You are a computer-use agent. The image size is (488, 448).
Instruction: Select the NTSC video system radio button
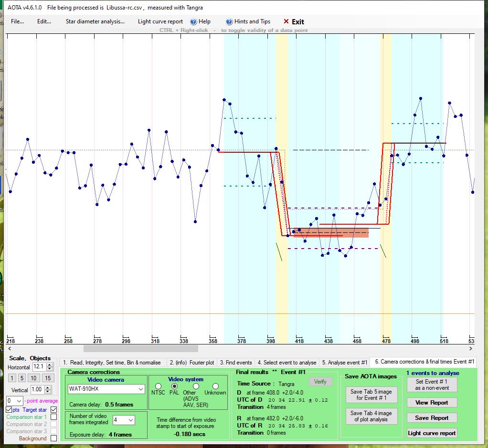point(158,386)
